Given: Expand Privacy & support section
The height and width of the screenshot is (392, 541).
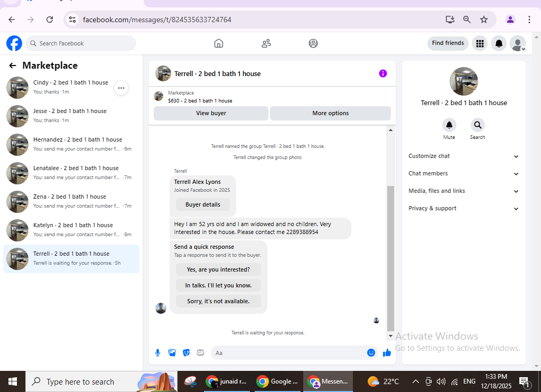Looking at the screenshot, I should [x=463, y=209].
